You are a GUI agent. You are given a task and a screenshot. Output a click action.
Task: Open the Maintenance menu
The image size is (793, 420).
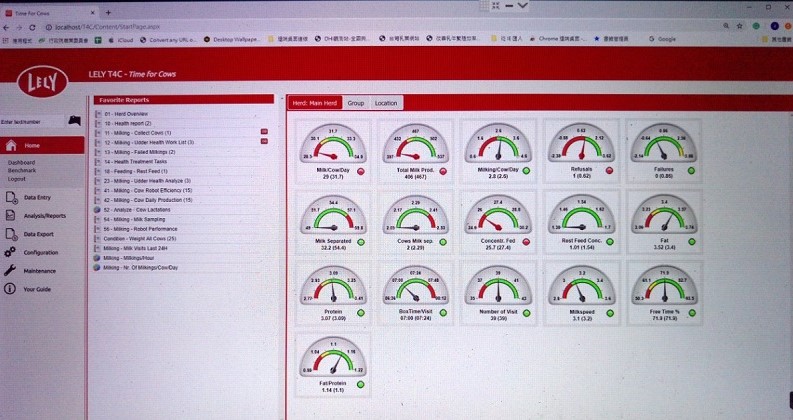pos(39,271)
